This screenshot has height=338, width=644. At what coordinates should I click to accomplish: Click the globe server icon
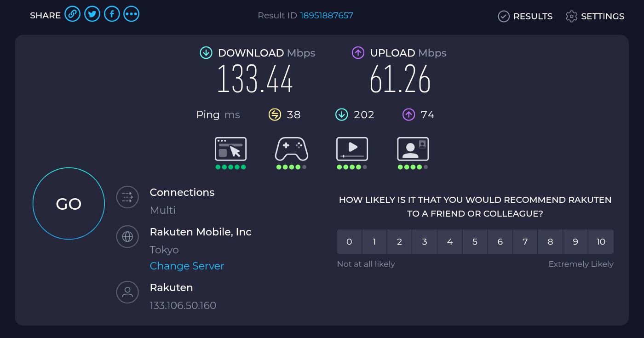point(127,237)
